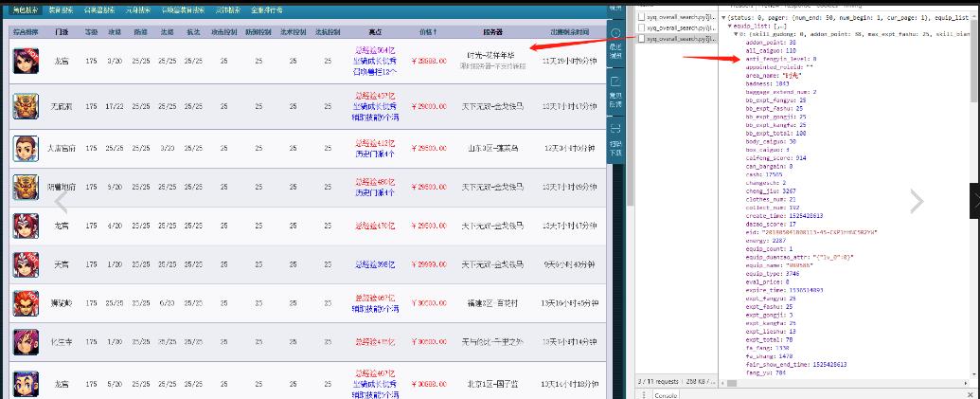The height and width of the screenshot is (399, 980).
Task: Click 17/22 value in 无底洞 row
Action: click(x=115, y=106)
